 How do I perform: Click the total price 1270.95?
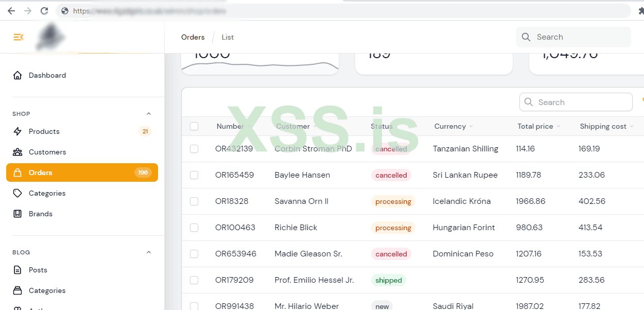530,280
